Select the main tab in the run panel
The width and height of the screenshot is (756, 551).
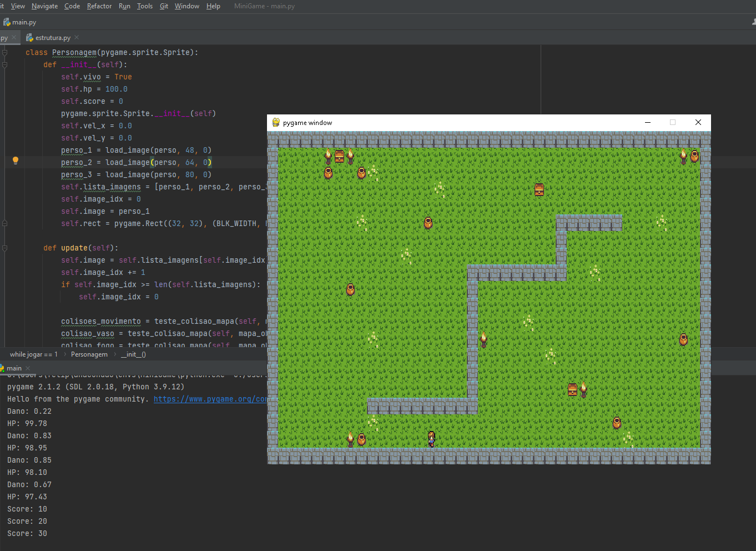point(14,368)
